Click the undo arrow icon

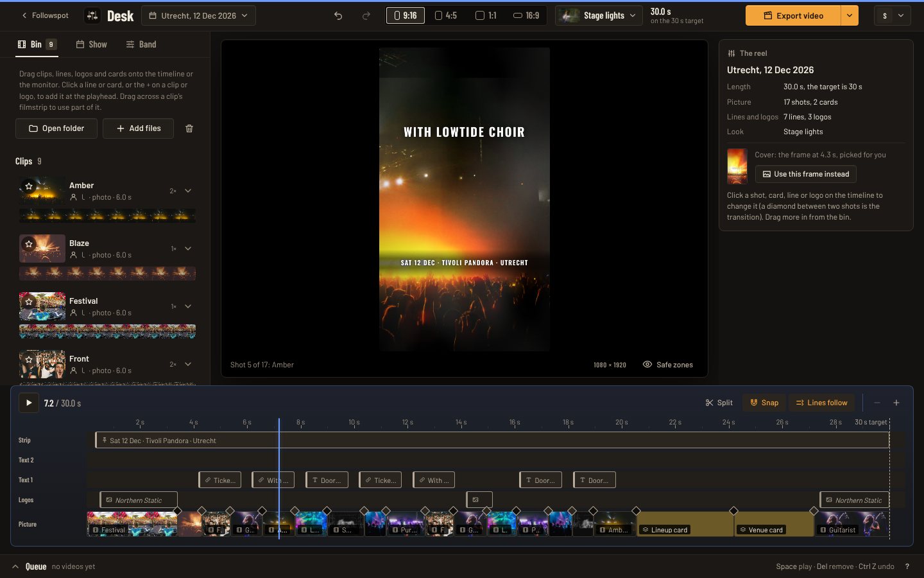(338, 15)
